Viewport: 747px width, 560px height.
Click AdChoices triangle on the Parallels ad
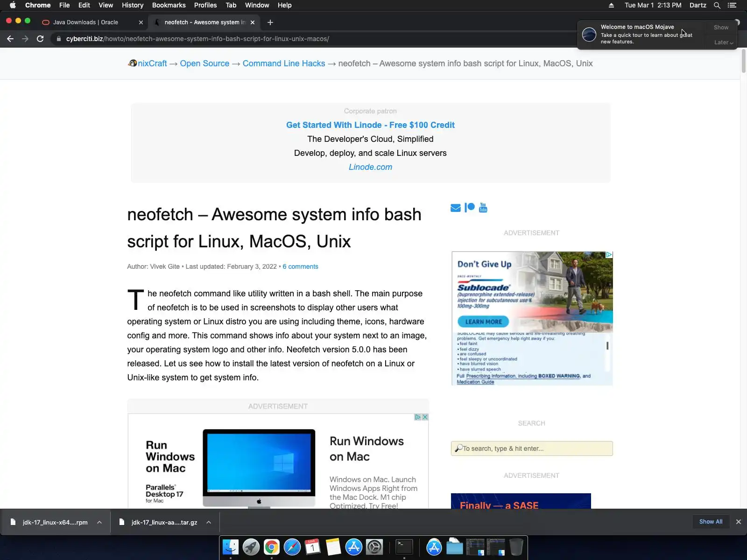tap(418, 417)
